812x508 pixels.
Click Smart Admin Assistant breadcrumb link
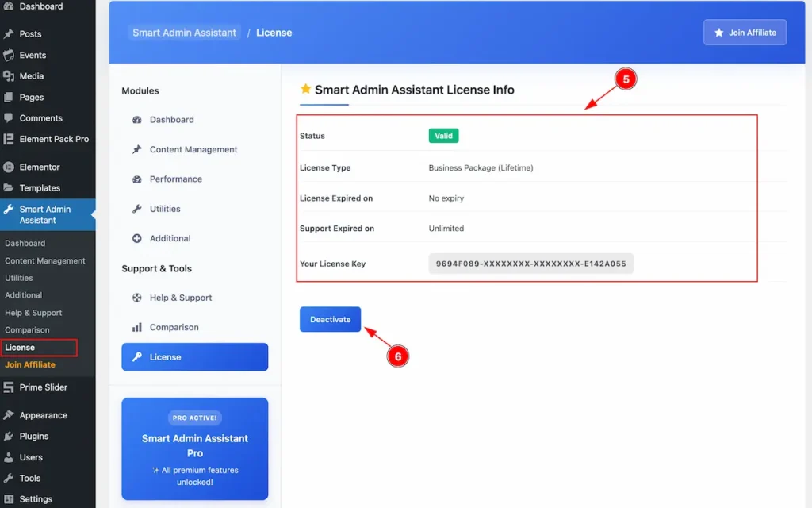184,32
